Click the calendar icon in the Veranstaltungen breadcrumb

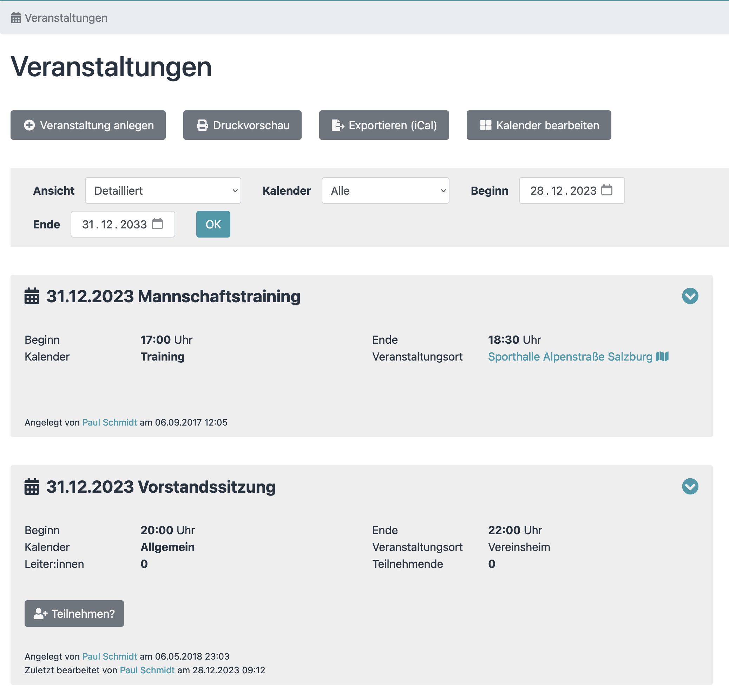point(16,18)
